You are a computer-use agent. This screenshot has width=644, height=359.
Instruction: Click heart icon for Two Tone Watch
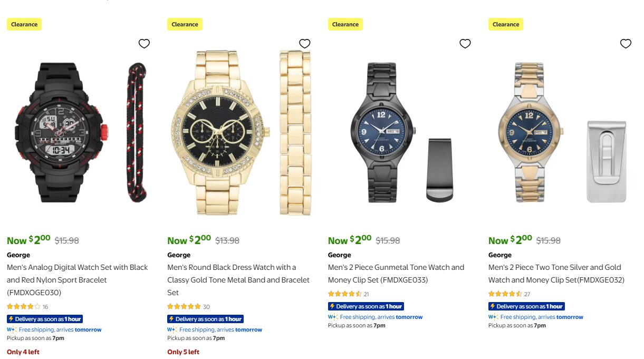pyautogui.click(x=626, y=44)
